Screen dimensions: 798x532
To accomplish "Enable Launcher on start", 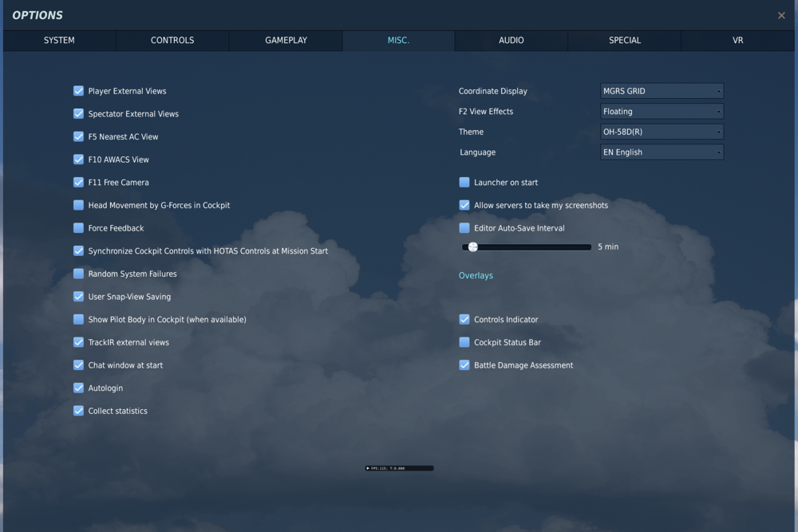I will coord(464,182).
